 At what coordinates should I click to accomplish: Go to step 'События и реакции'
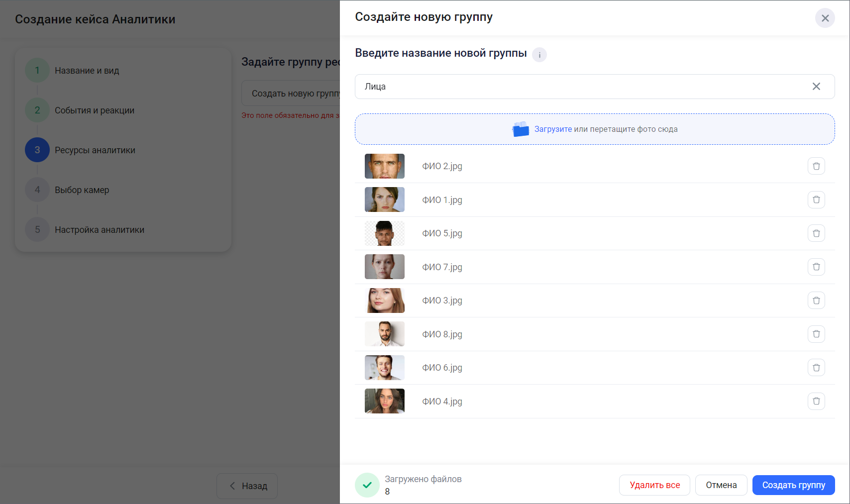coord(95,110)
